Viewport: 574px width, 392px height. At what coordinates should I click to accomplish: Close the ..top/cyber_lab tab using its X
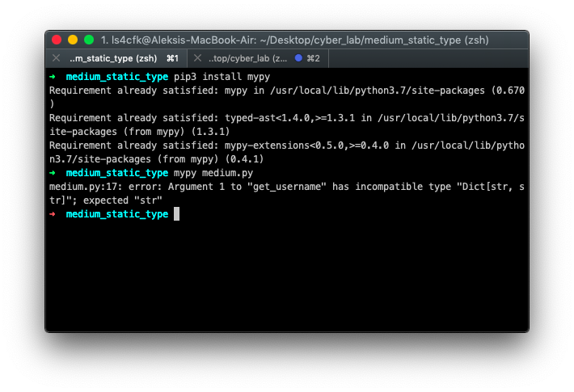tap(198, 58)
